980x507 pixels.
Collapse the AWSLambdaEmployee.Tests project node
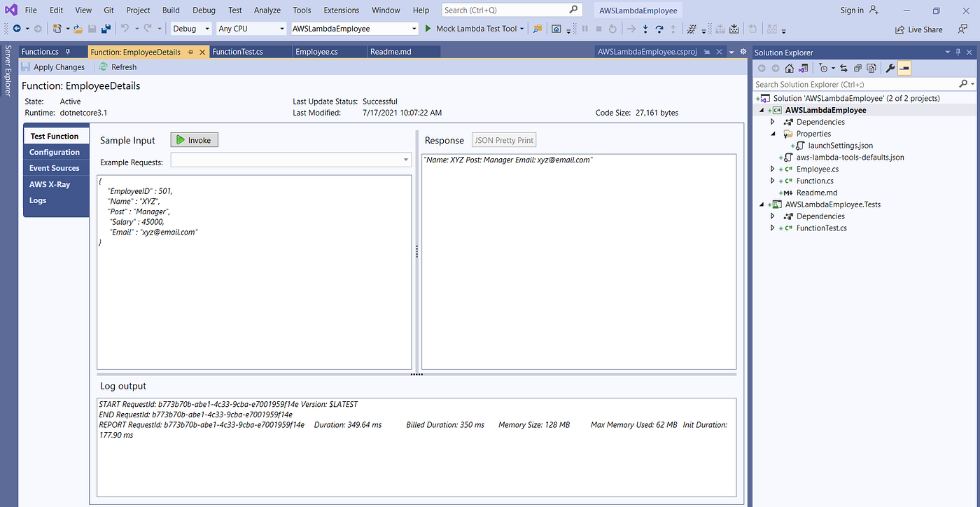tap(762, 204)
